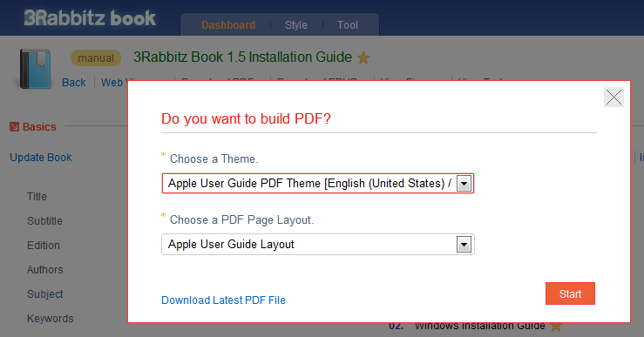Viewport: 644px width, 337px height.
Task: Open the PDF page layout dropdown arrow
Action: point(464,245)
